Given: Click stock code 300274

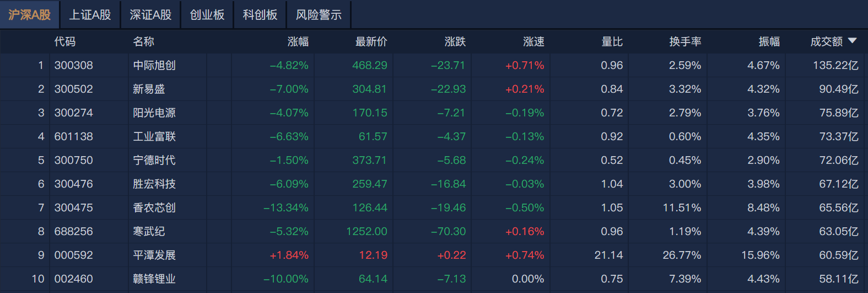Looking at the screenshot, I should [x=73, y=113].
